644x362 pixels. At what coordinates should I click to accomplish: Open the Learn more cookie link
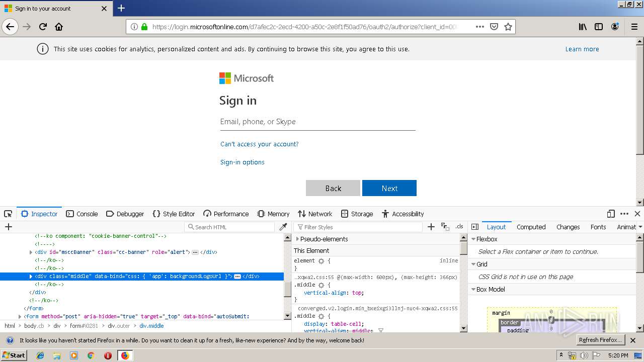[582, 49]
